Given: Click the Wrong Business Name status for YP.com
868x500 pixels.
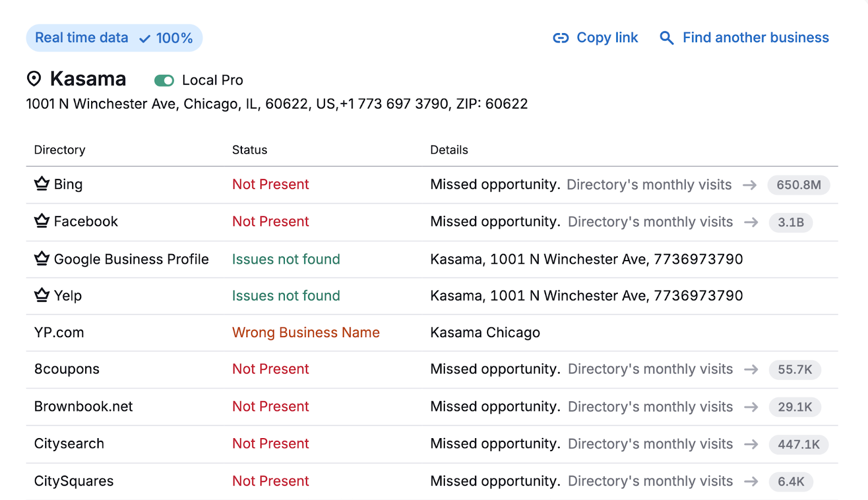Looking at the screenshot, I should coord(305,332).
